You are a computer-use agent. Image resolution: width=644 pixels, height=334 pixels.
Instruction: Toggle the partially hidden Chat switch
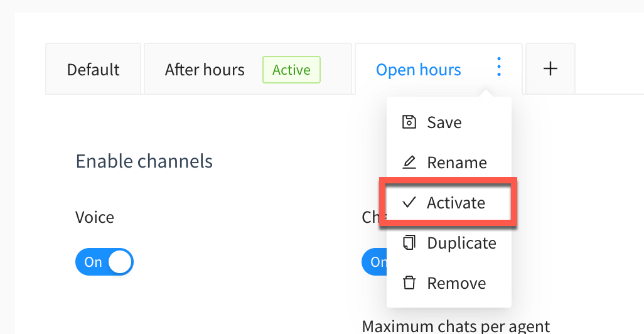374,262
